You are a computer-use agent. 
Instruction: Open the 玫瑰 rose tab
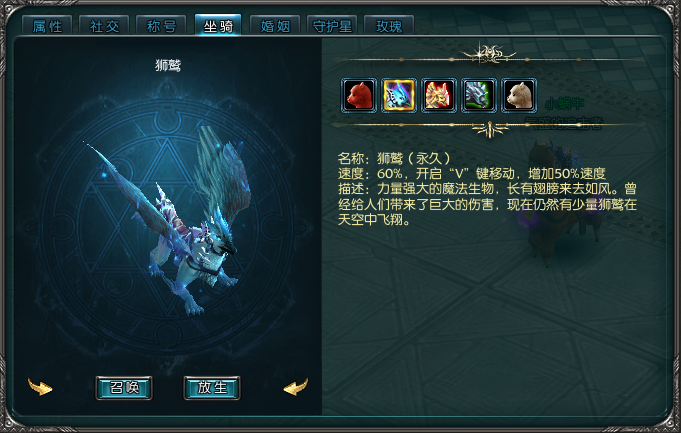pos(389,26)
